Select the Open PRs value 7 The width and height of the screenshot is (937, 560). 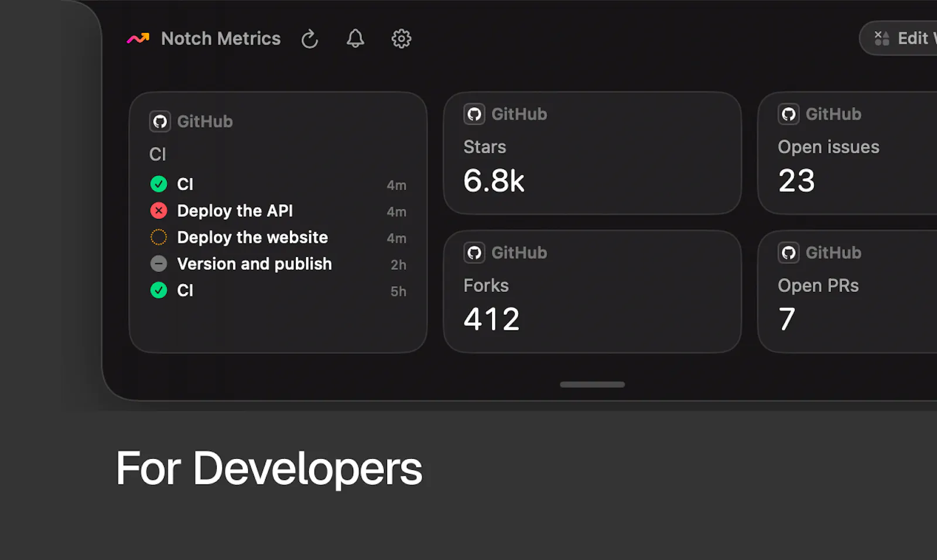pos(786,319)
